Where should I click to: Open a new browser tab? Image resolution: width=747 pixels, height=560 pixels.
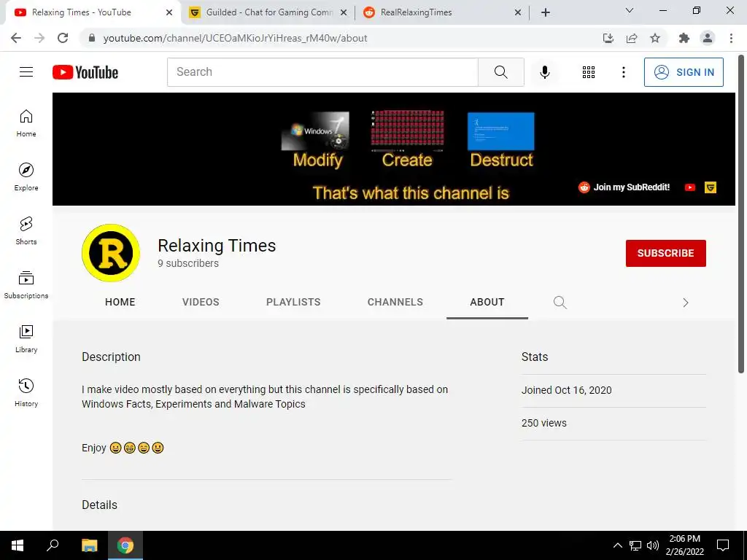(546, 13)
